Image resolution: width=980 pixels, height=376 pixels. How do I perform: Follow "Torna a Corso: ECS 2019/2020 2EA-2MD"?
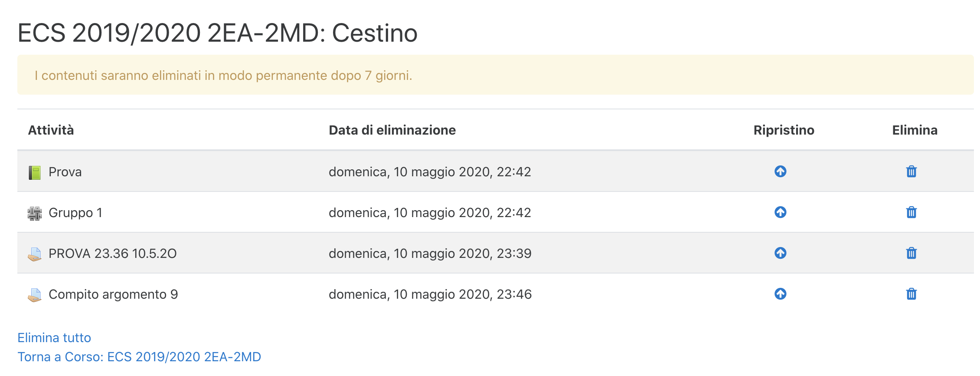coord(139,357)
